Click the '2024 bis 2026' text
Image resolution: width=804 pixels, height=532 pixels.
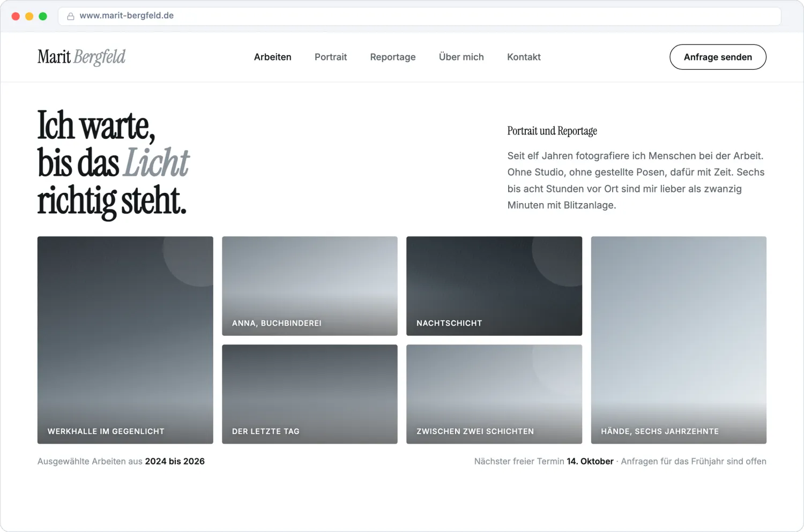175,461
